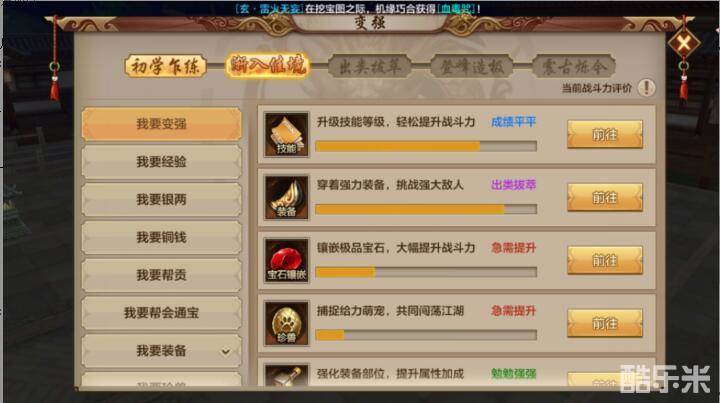Open the 我要帮会通宝 sidebar category

point(162,313)
